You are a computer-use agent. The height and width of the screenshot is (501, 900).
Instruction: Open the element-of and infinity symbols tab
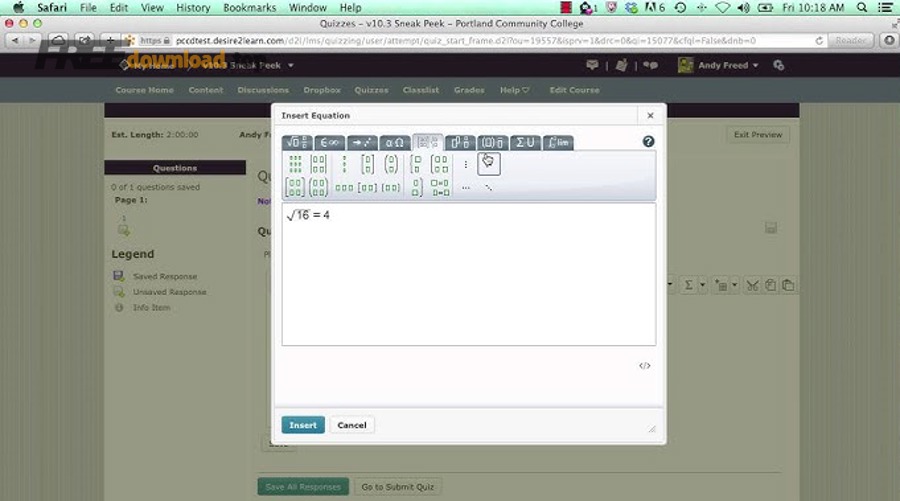pos(329,142)
